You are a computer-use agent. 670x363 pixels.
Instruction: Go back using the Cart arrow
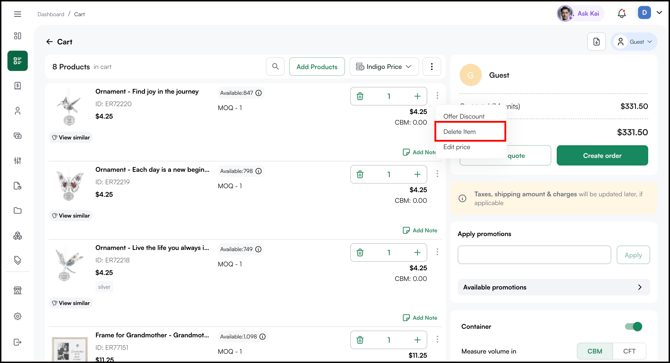point(50,42)
